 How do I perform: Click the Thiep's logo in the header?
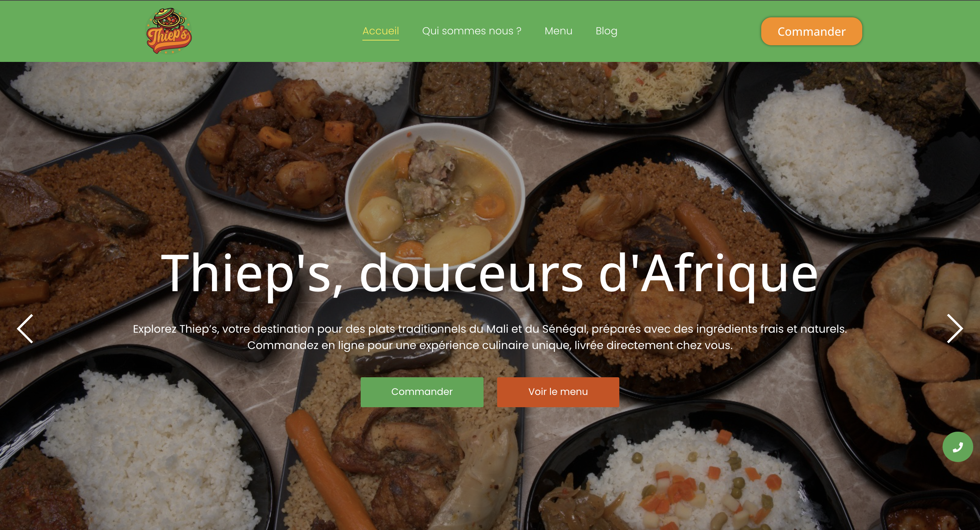click(x=169, y=31)
